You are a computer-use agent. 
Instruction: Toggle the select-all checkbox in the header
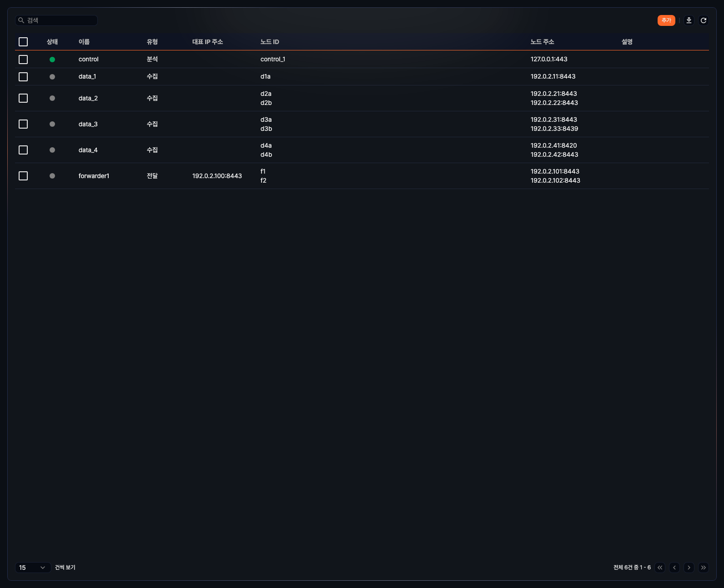[23, 42]
